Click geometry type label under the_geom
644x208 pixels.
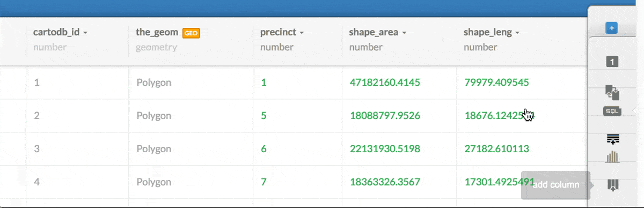(x=156, y=47)
